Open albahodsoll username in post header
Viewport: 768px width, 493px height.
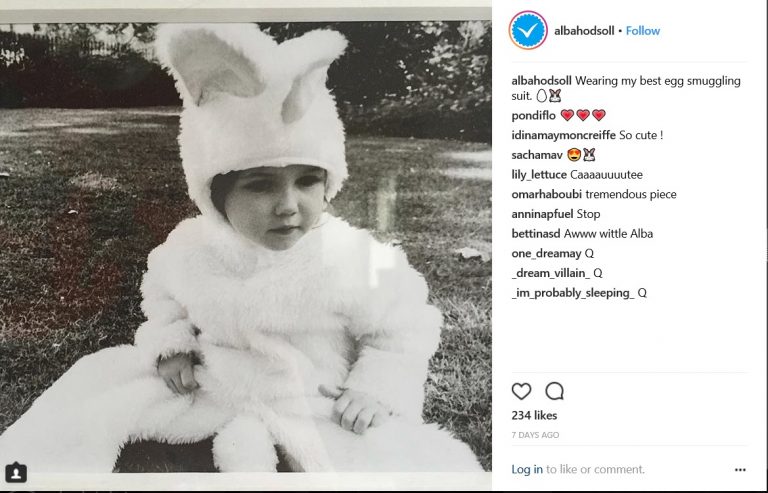584,31
